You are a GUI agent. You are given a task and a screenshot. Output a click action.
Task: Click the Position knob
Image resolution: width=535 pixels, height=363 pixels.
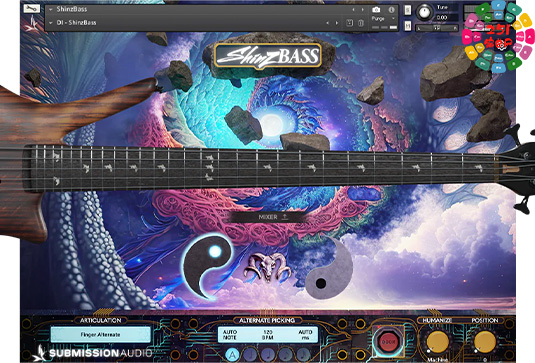(485, 341)
